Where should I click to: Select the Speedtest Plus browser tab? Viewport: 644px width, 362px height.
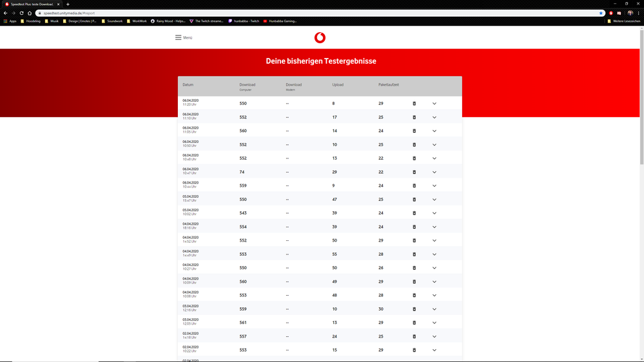(x=32, y=4)
